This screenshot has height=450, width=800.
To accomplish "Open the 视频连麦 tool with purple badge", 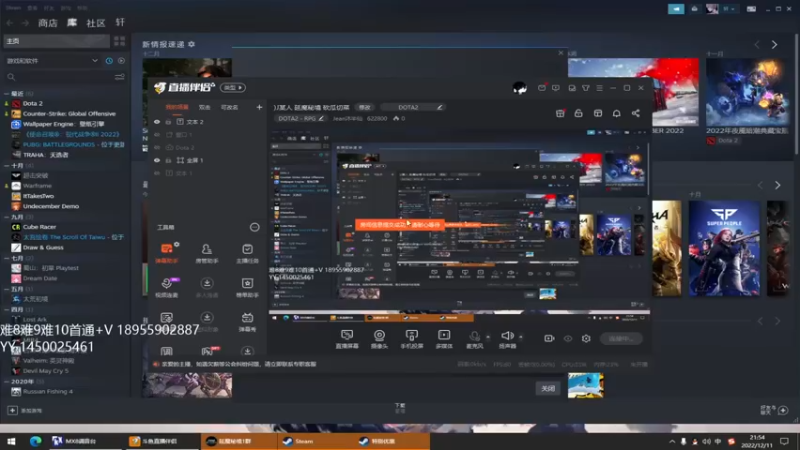I will (x=166, y=287).
